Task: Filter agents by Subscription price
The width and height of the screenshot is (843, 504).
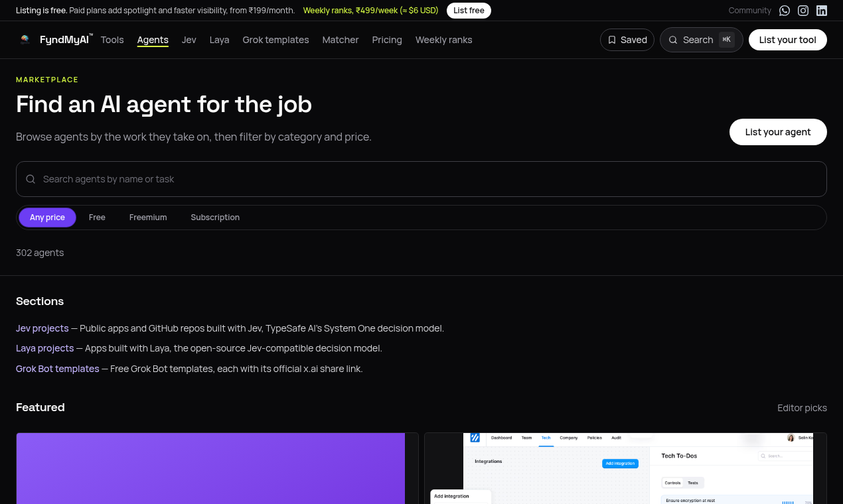Action: [215, 218]
